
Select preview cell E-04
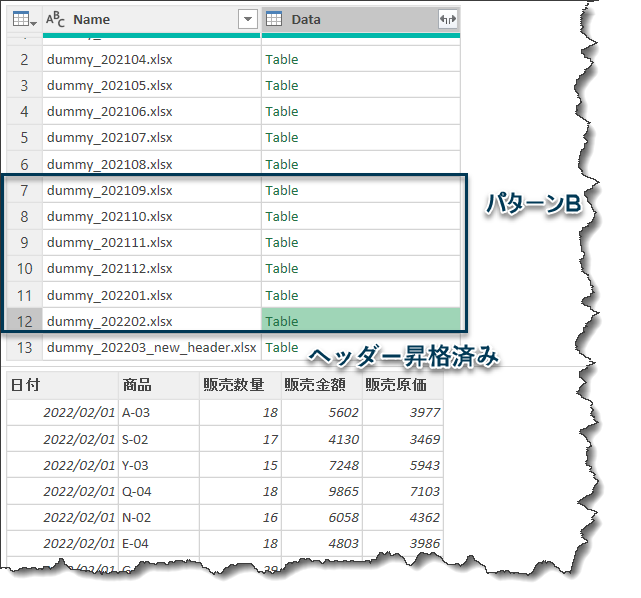pos(159,544)
